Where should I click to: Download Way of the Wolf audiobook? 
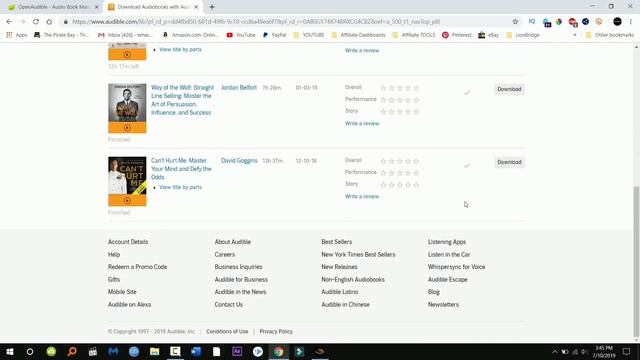(509, 89)
